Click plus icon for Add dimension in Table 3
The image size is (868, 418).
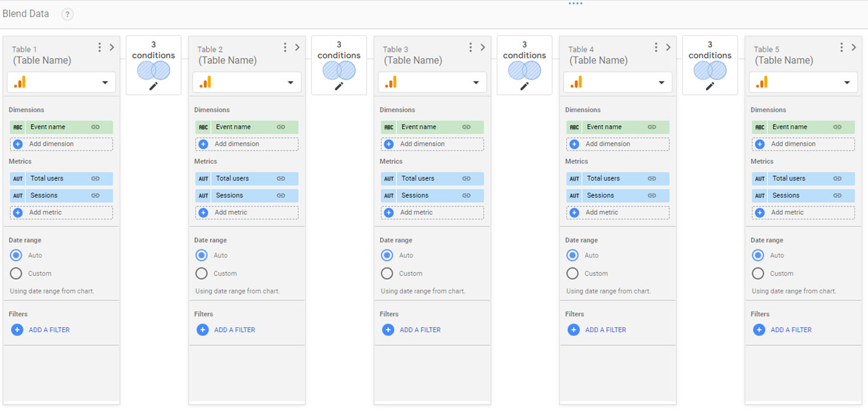click(x=388, y=144)
